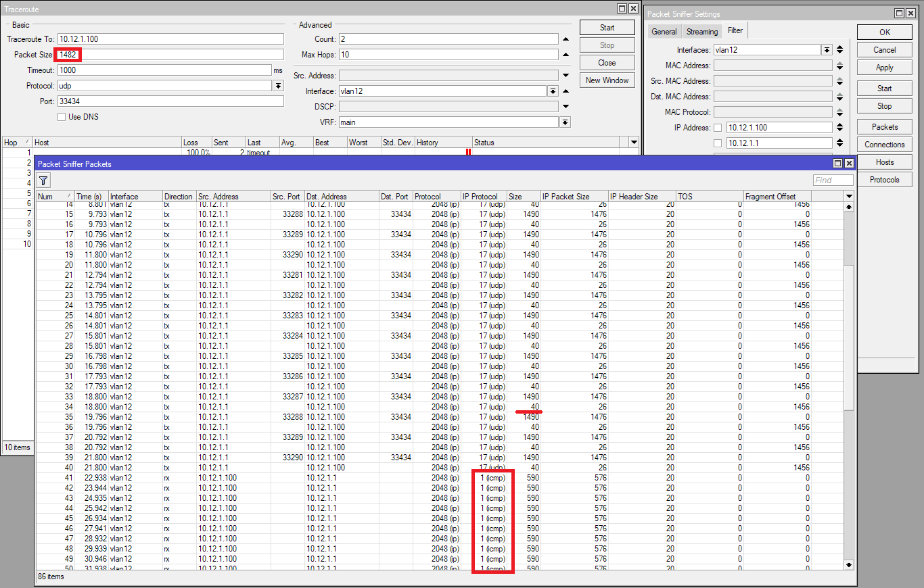
Task: Add an Interfaces entry with the down arrow
Action: coord(839,53)
